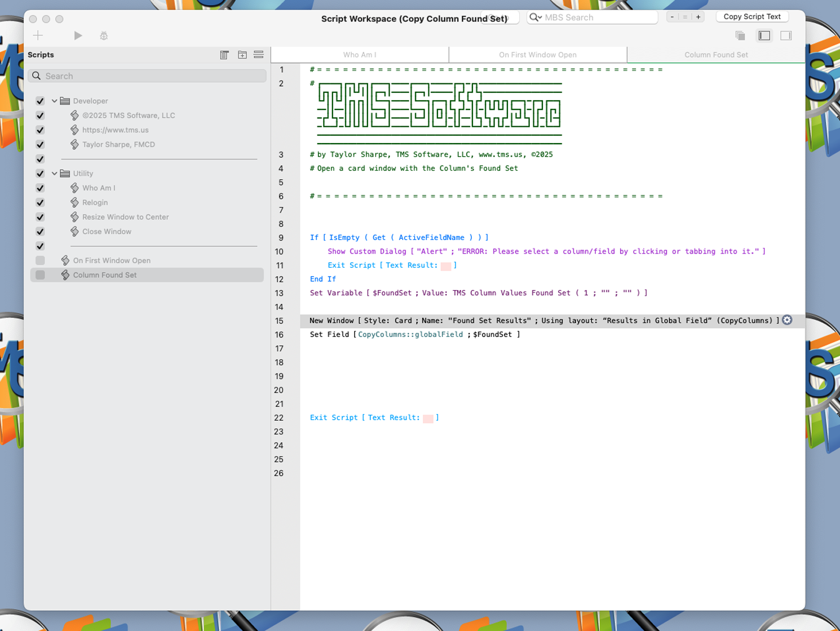Toggle the right steps pane icon

pos(786,35)
